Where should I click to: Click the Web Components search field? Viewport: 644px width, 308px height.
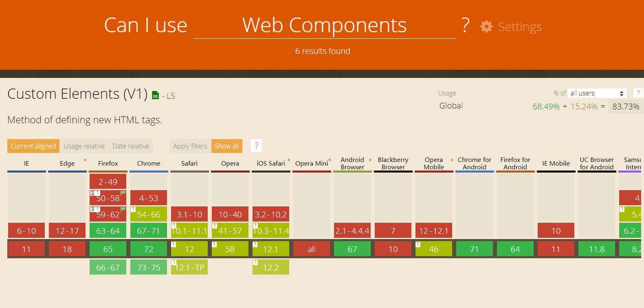coord(325,25)
